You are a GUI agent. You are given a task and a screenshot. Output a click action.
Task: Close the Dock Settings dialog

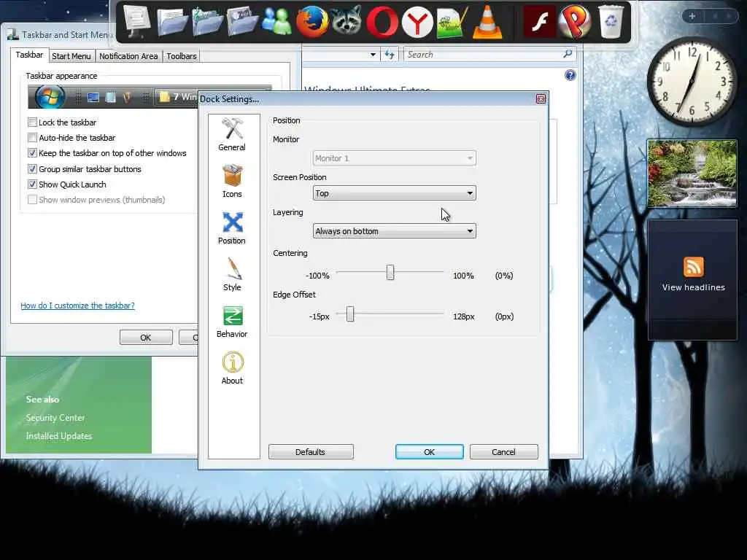[541, 98]
